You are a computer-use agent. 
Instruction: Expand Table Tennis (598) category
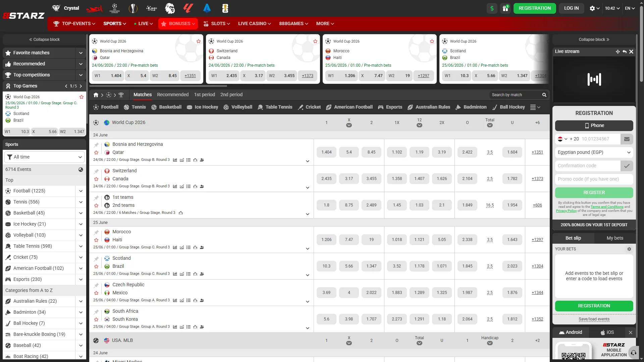pyautogui.click(x=81, y=246)
